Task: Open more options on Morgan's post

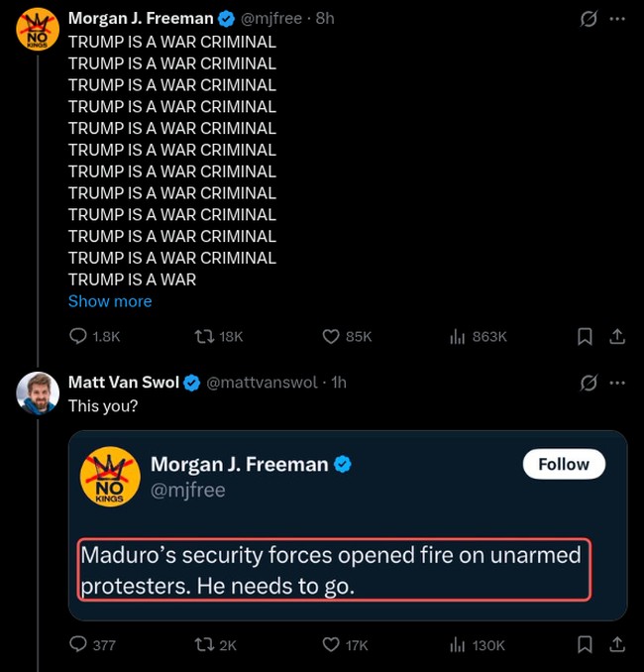Action: tap(617, 20)
